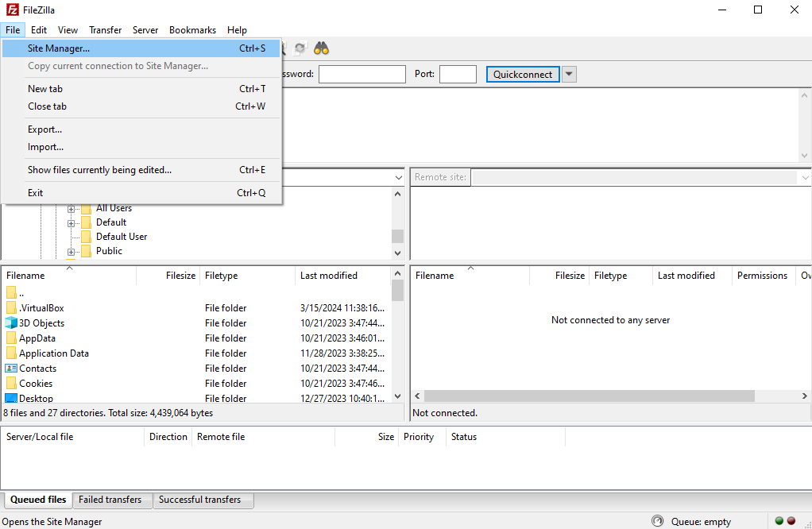
Task: Open the Quickconnect history dropdown arrow
Action: (569, 74)
